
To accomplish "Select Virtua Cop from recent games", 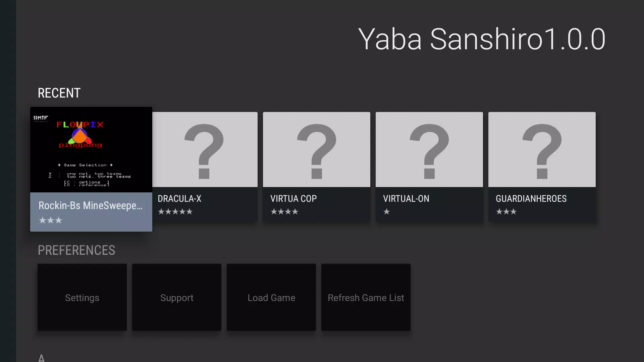I will pos(316,166).
